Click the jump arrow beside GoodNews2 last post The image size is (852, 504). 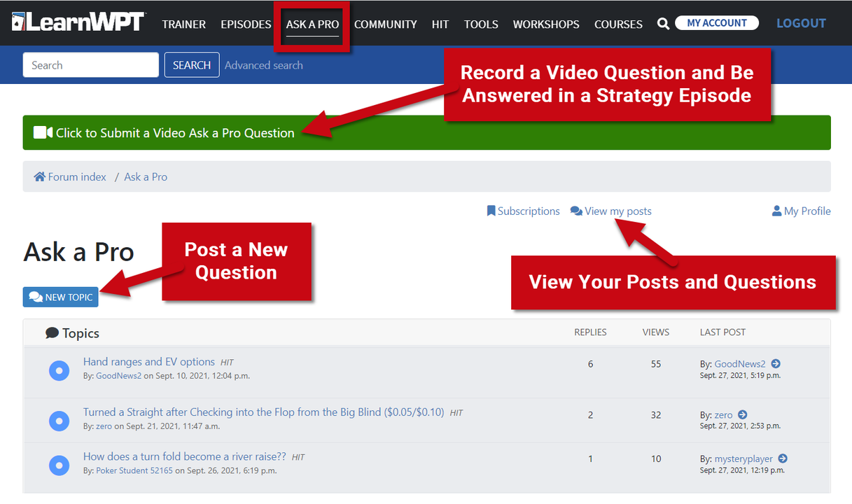click(x=776, y=363)
